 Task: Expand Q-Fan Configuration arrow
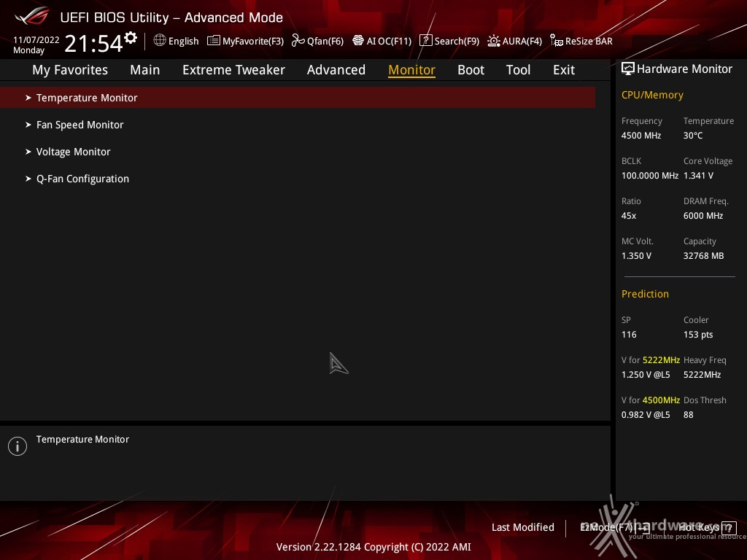point(28,179)
